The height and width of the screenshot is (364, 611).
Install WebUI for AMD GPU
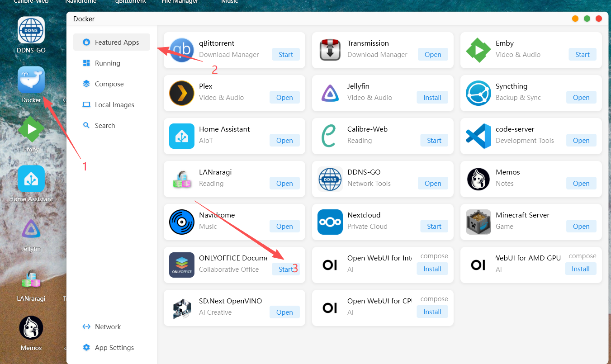[581, 269]
